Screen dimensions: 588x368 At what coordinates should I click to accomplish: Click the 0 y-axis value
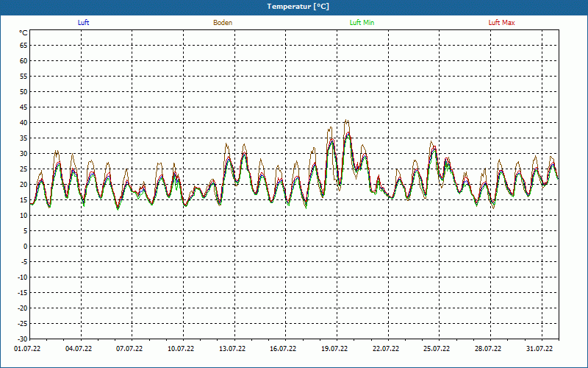[x=26, y=247]
